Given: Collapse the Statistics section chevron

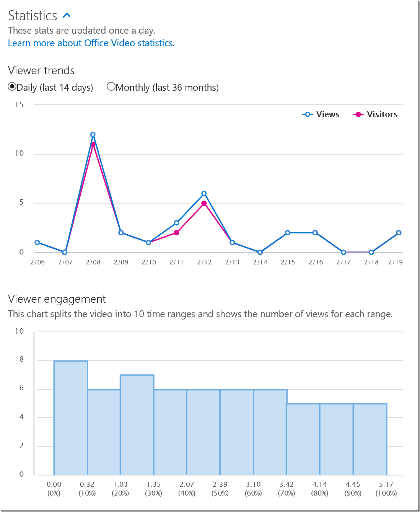Looking at the screenshot, I should (x=67, y=16).
